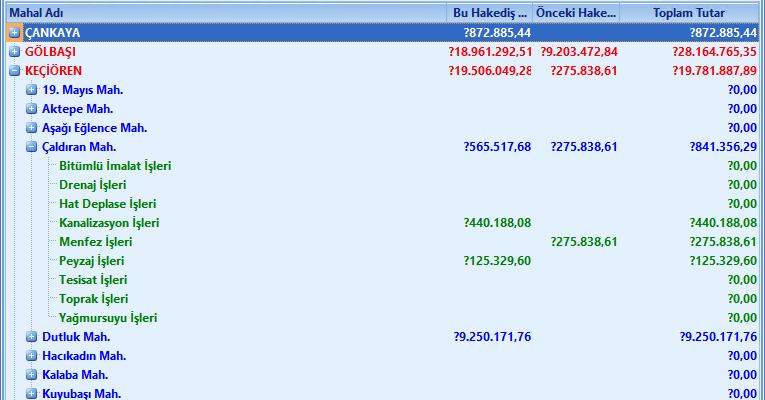Expand the 19. Mayıs Mah. node
The height and width of the screenshot is (400, 765).
[32, 90]
